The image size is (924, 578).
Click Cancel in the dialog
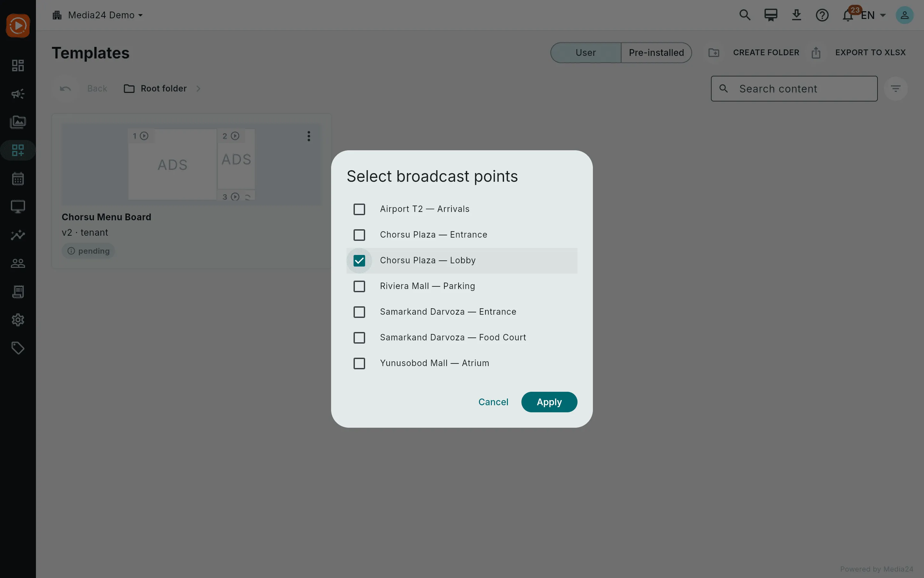[x=493, y=402]
